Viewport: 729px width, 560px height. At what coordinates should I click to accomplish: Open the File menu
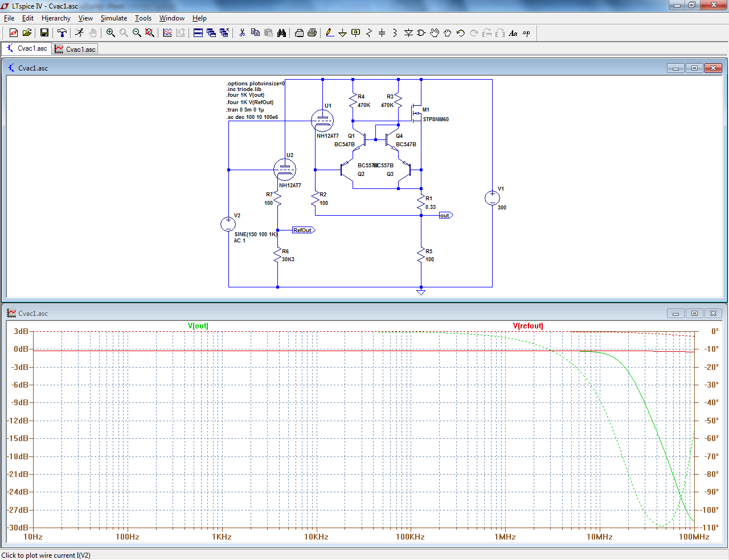(9, 18)
